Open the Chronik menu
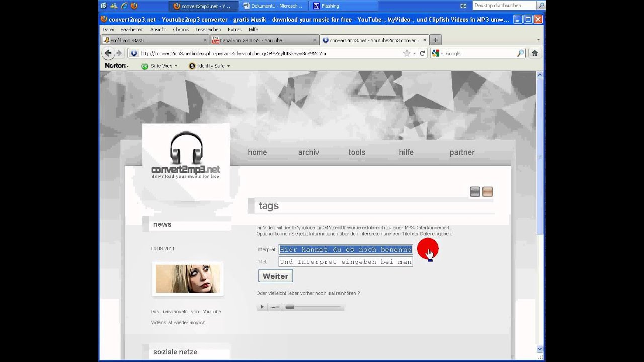The width and height of the screenshot is (644, 362). tap(181, 30)
